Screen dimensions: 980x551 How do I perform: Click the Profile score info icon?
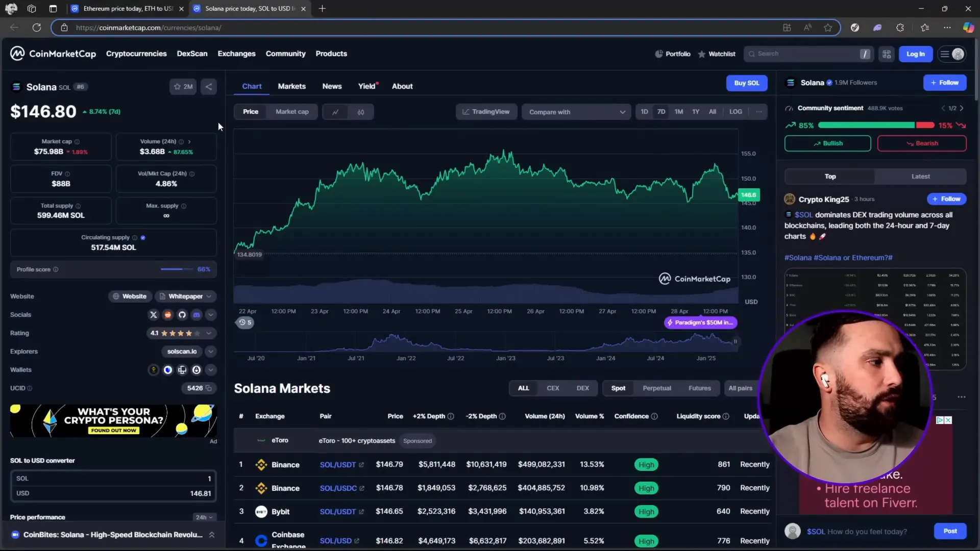coord(56,269)
